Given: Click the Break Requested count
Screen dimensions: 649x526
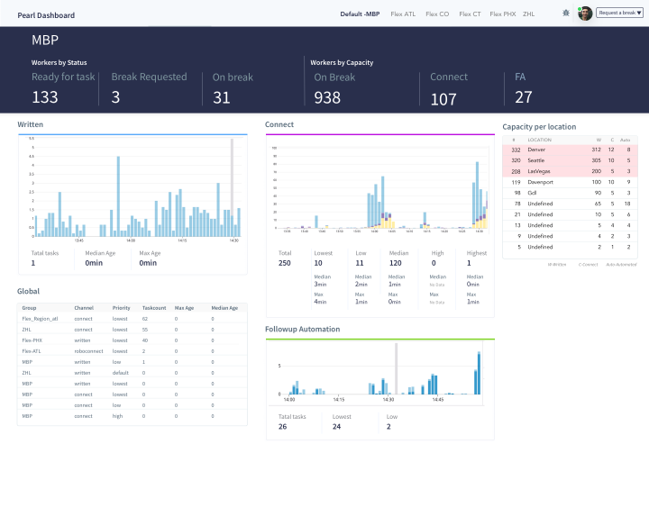Looking at the screenshot, I should coord(116,97).
